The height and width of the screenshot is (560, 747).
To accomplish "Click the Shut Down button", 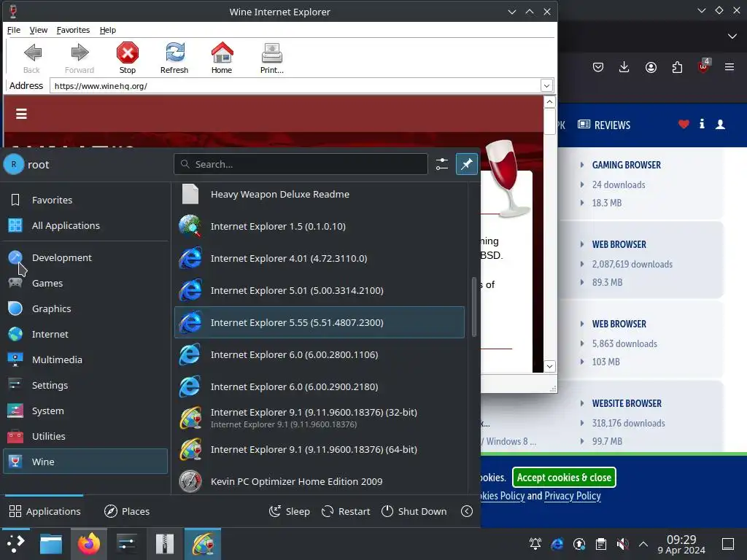I will click(414, 511).
